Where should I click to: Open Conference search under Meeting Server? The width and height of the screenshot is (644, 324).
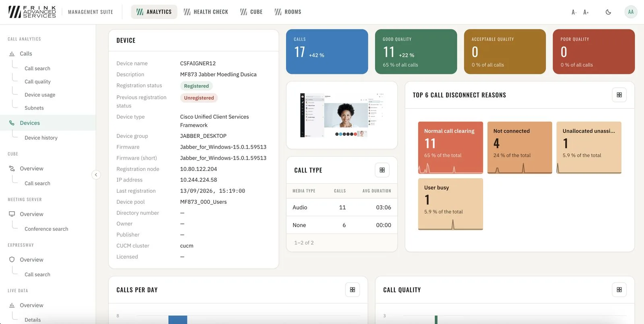point(46,229)
